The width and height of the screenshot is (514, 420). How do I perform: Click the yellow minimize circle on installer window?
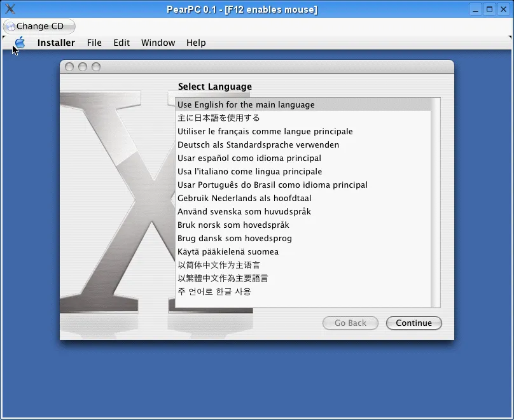[x=83, y=66]
